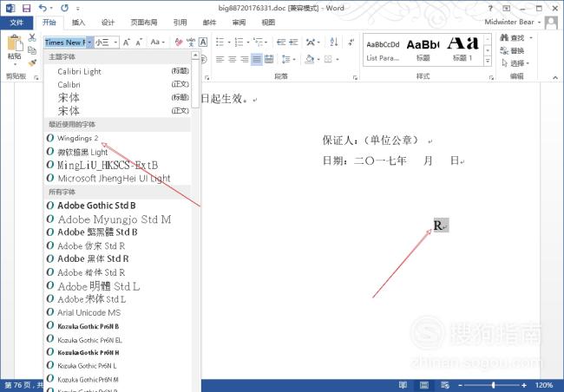
Task: Select the Format Painter brush icon
Action: click(32, 63)
